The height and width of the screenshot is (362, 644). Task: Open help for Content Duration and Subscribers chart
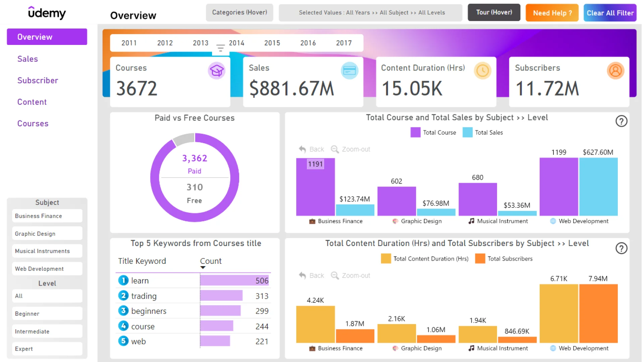tap(621, 248)
